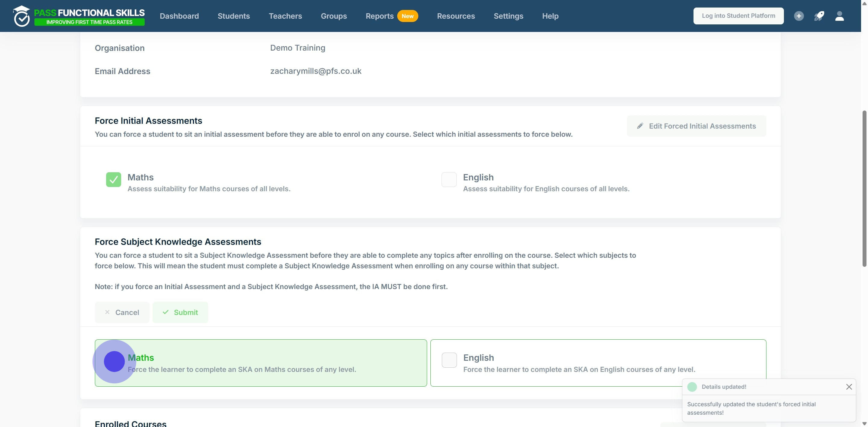Click the Email Address field label
The height and width of the screenshot is (427, 868).
(122, 71)
